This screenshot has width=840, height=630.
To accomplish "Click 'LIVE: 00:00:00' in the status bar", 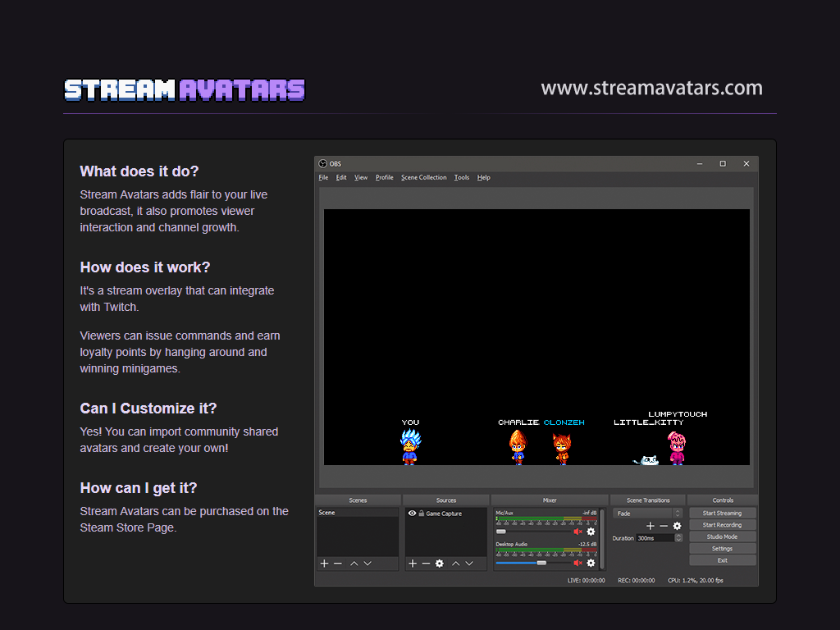I will coord(586,580).
